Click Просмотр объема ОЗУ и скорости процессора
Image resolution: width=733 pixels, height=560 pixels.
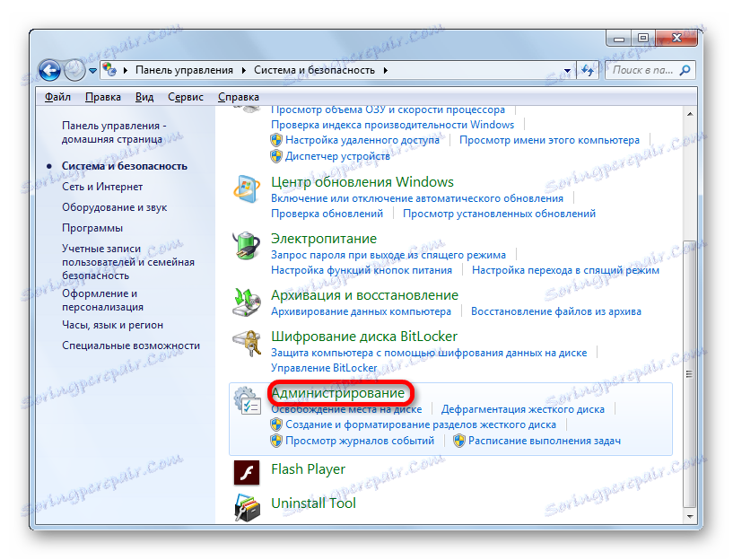tap(388, 110)
